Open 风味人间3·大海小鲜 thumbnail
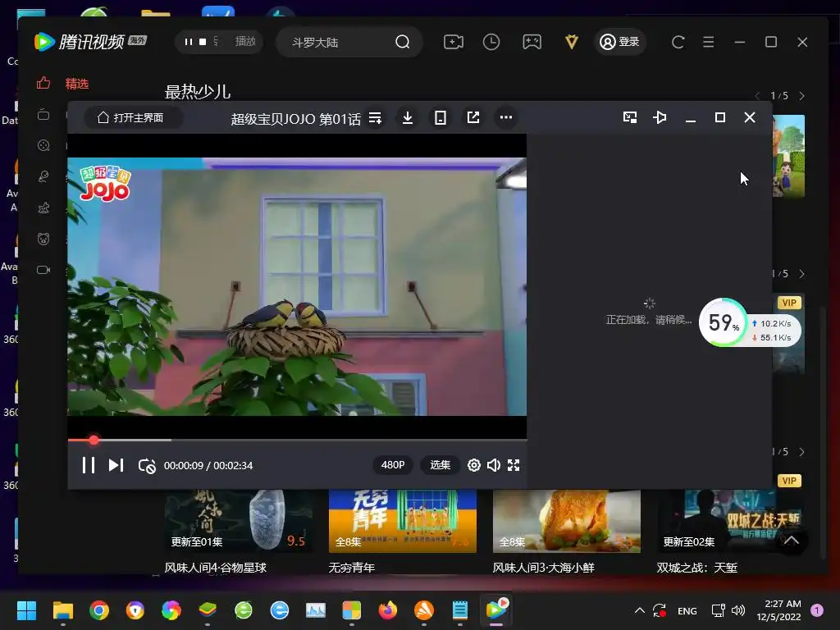This screenshot has width=840, height=630. click(566, 521)
